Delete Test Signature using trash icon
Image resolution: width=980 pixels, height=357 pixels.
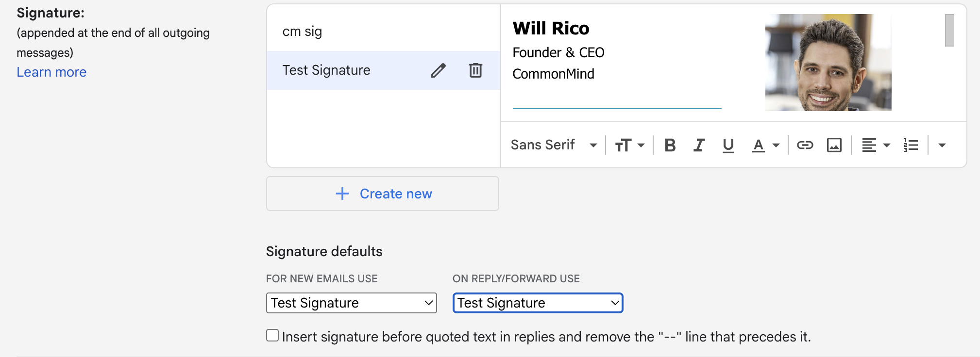[475, 70]
